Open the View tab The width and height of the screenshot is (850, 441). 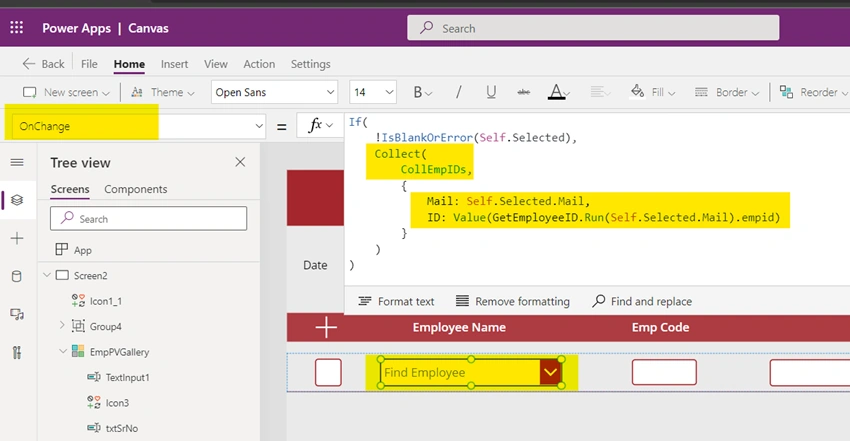(216, 64)
